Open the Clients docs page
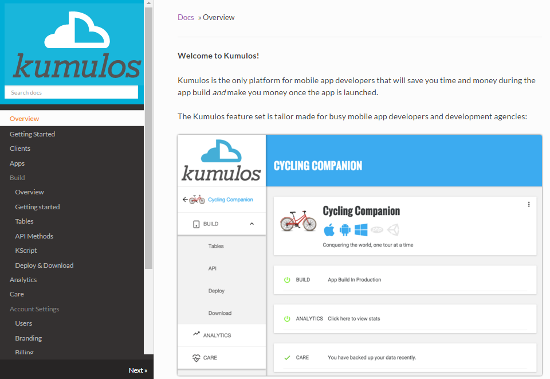550x379 pixels. (20, 148)
